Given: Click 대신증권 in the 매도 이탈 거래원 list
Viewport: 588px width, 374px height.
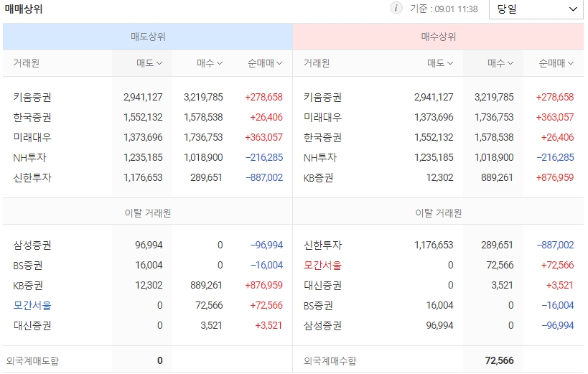Looking at the screenshot, I should (x=32, y=325).
